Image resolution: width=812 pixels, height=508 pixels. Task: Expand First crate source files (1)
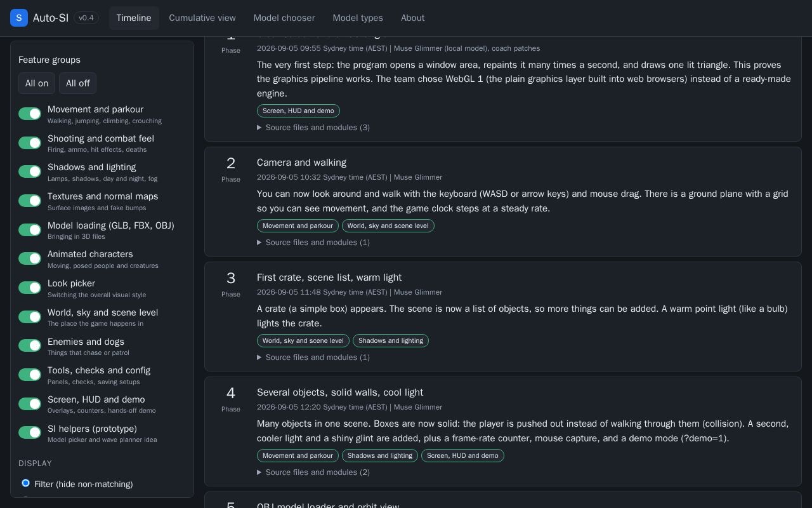tap(313, 358)
